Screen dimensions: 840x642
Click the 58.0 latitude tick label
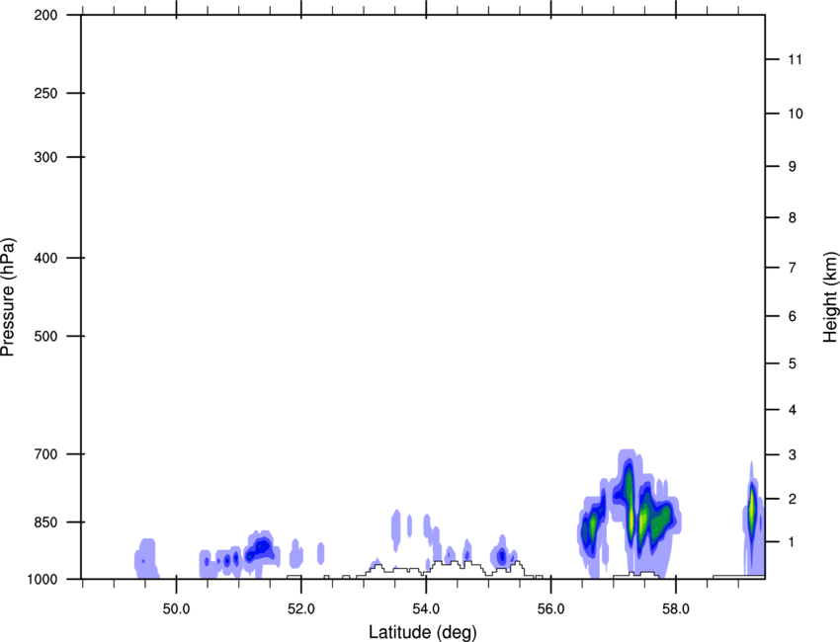pyautogui.click(x=676, y=608)
